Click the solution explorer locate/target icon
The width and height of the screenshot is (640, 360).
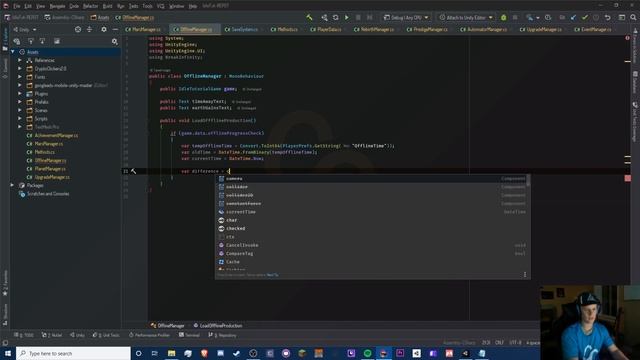(78, 29)
